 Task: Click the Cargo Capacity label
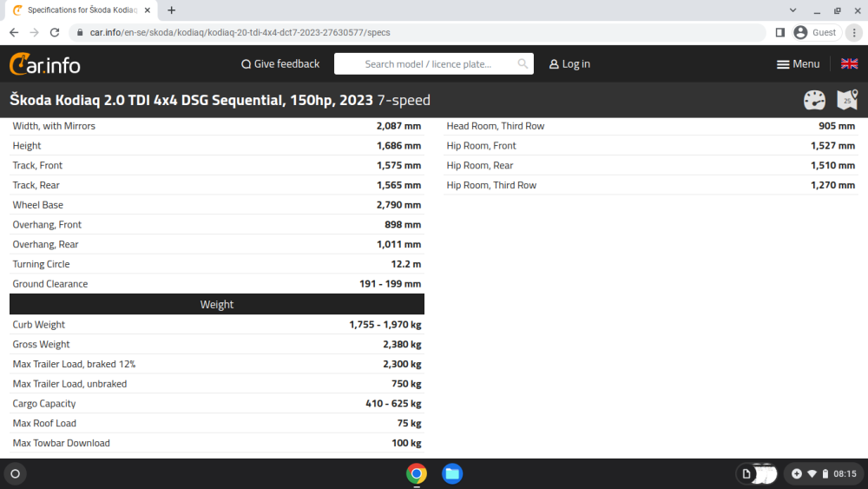44,404
